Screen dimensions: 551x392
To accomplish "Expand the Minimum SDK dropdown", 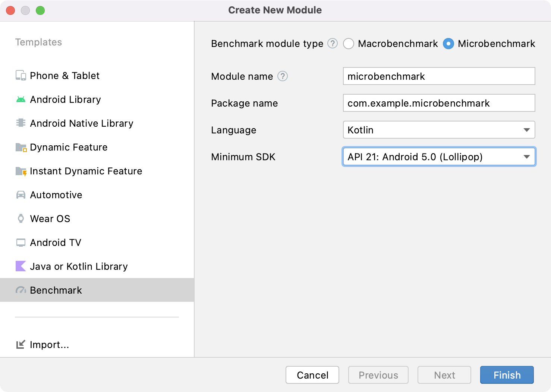I will (439, 157).
